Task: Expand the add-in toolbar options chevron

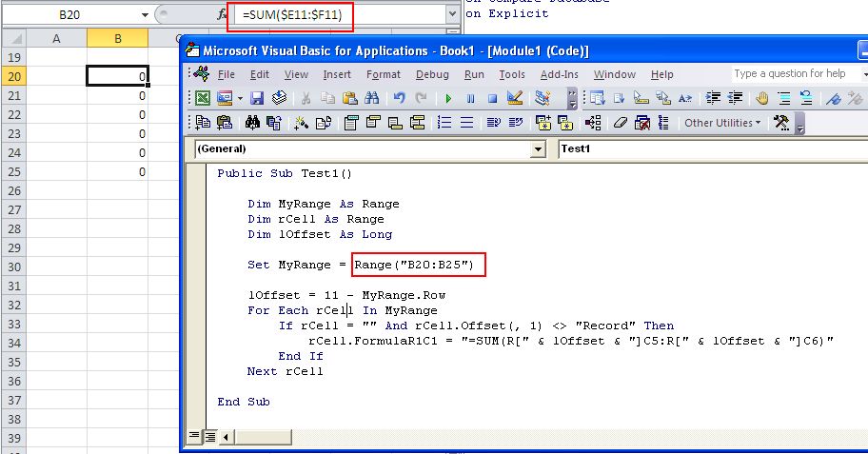Action: [799, 123]
